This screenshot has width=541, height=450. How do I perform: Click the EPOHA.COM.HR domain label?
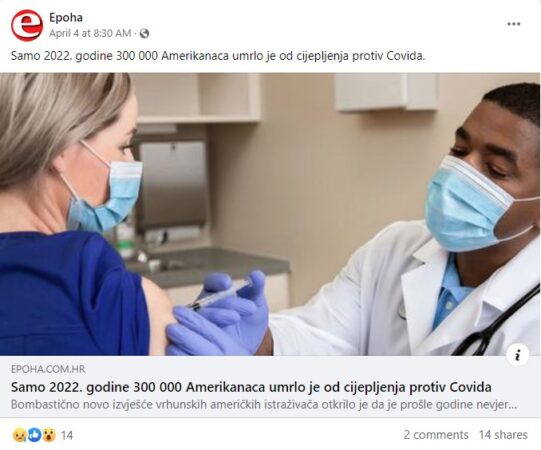[x=48, y=369]
